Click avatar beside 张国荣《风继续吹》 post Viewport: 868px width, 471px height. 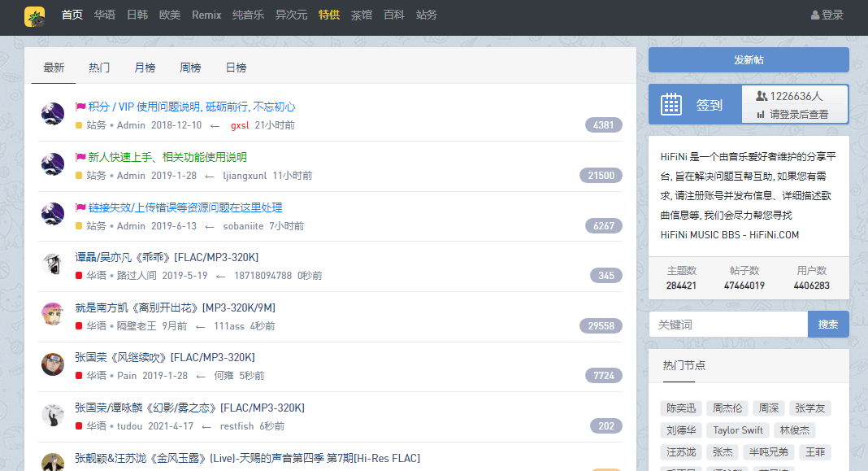pyautogui.click(x=53, y=364)
